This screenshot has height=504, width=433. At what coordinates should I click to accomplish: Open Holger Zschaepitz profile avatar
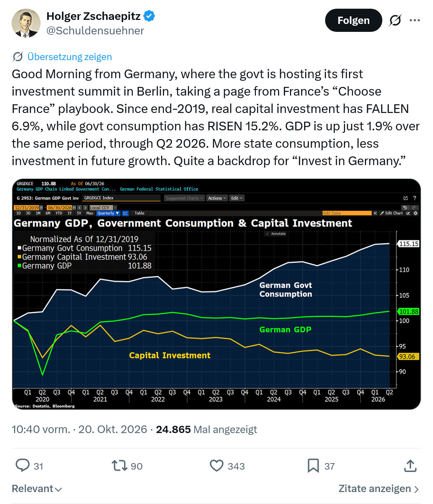(x=26, y=23)
